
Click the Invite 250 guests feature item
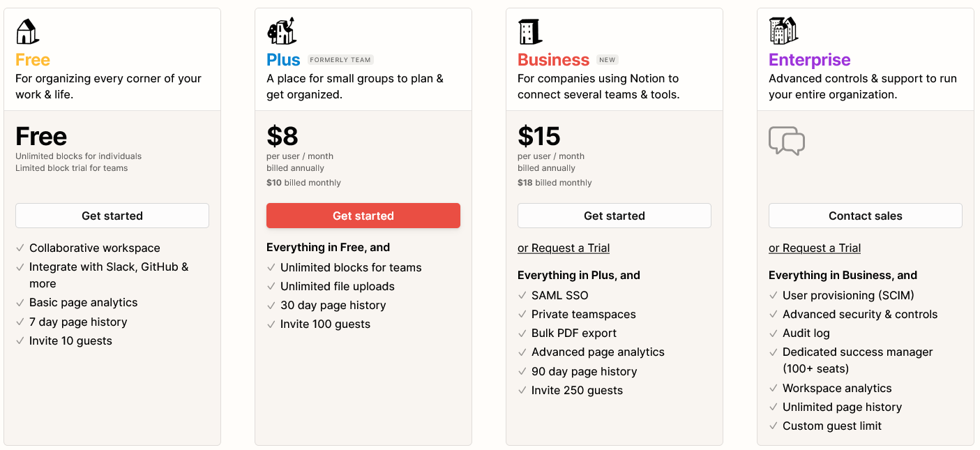(x=577, y=390)
